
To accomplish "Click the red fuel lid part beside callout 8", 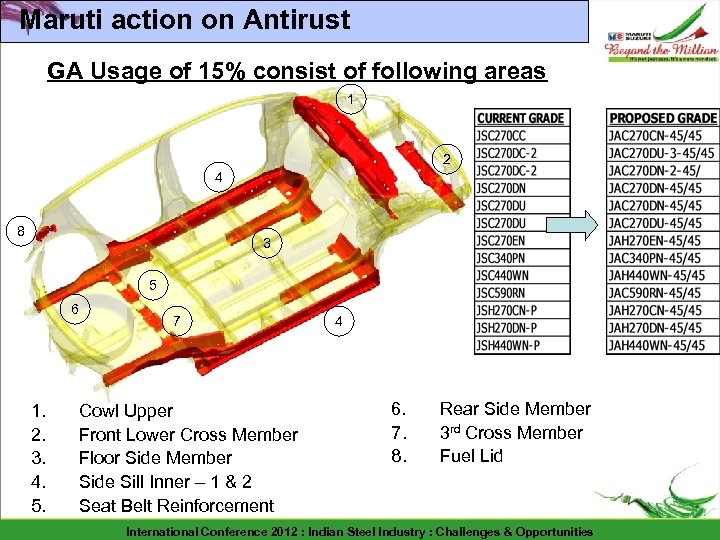I will point(46,232).
